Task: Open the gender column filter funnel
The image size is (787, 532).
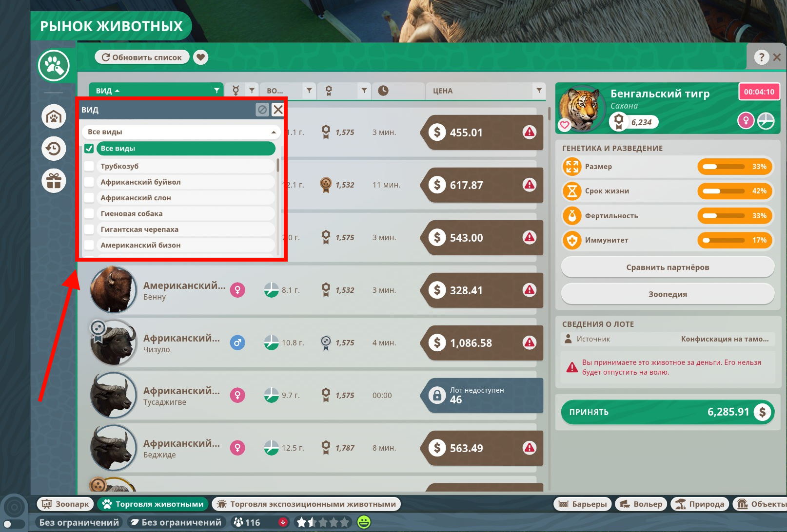Action: (x=252, y=91)
